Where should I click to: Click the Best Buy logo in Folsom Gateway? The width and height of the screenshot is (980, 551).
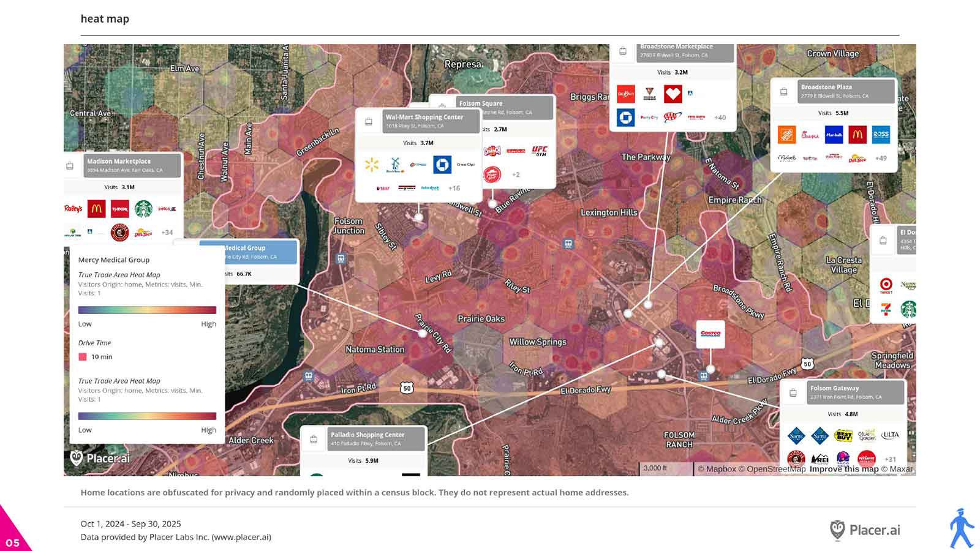coord(843,436)
